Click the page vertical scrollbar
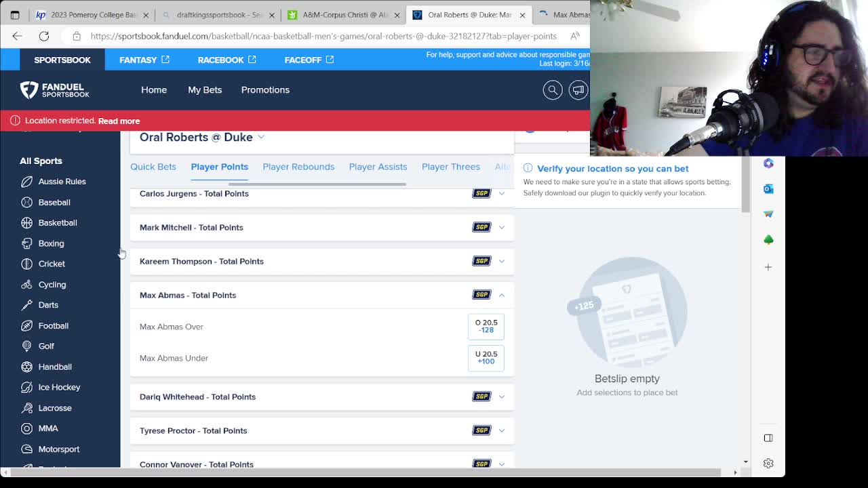868x488 pixels. (x=745, y=185)
